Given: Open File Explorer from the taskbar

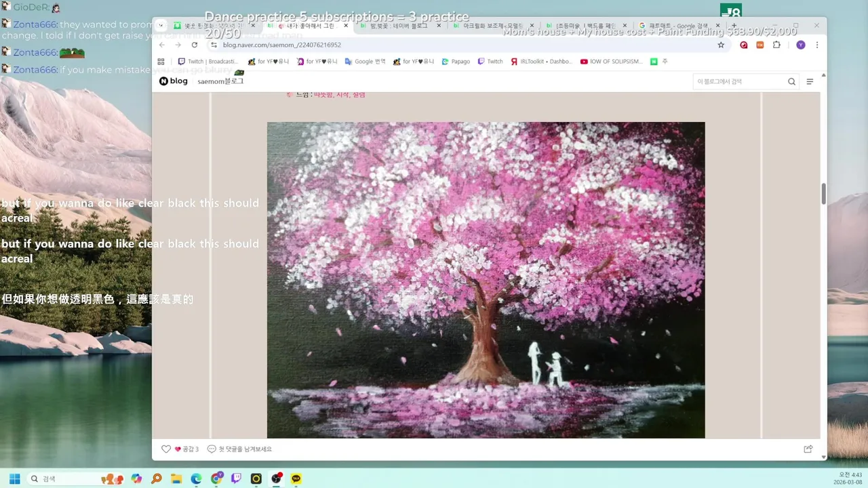Looking at the screenshot, I should point(176,479).
